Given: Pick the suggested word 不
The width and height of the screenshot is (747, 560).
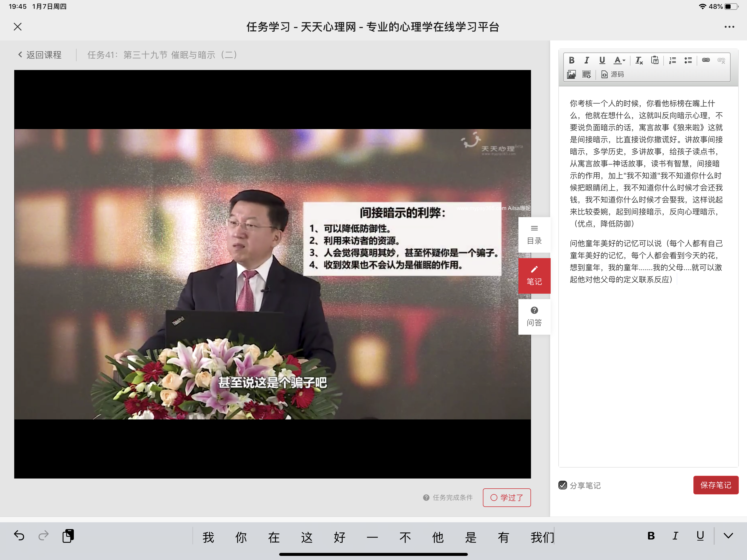Looking at the screenshot, I should coord(405,537).
